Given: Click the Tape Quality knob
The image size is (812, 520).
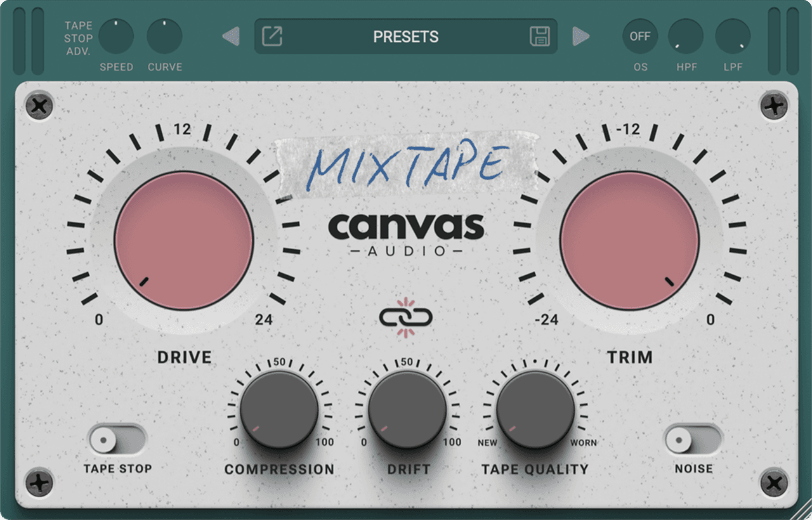Looking at the screenshot, I should click(x=535, y=410).
